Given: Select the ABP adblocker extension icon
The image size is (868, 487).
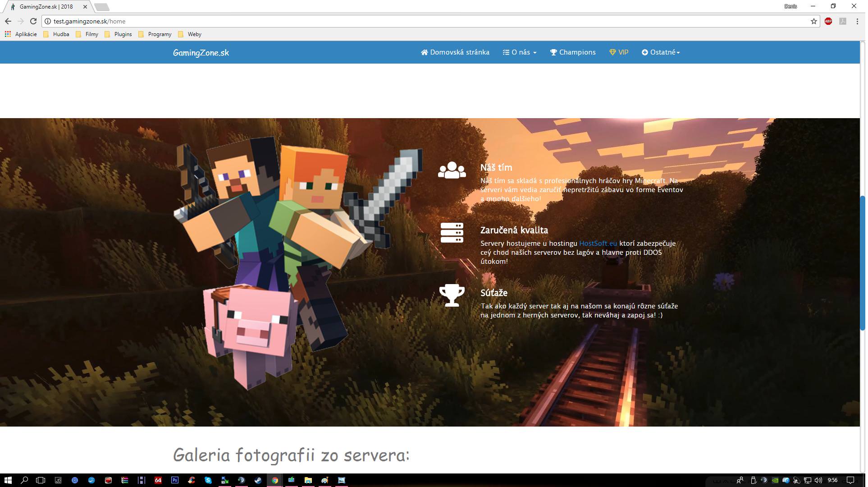Looking at the screenshot, I should click(x=828, y=21).
